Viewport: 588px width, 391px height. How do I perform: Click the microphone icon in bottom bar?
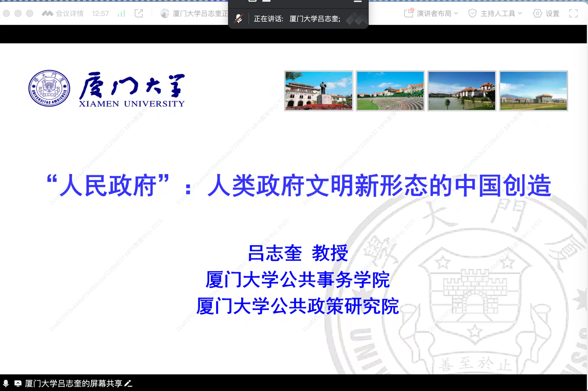(6, 383)
